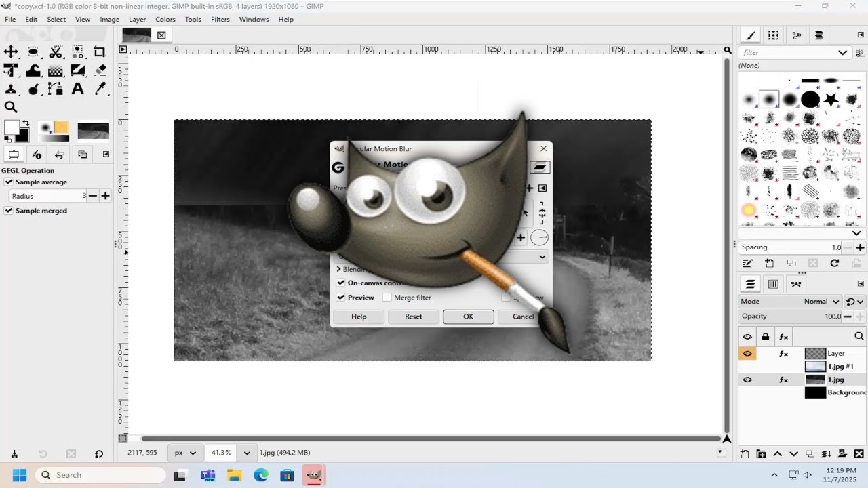Open the Filters menu
868x488 pixels.
(220, 20)
